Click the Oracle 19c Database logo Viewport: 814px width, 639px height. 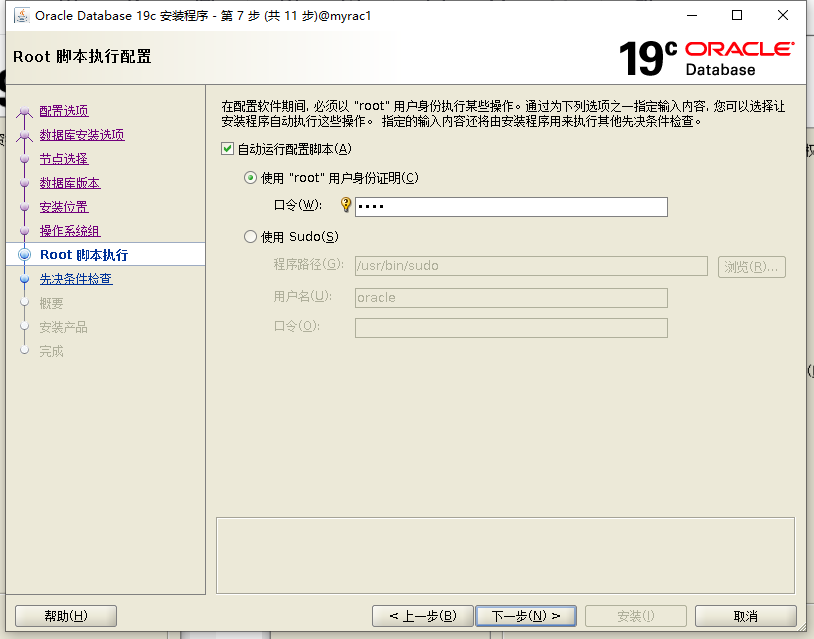pos(707,58)
